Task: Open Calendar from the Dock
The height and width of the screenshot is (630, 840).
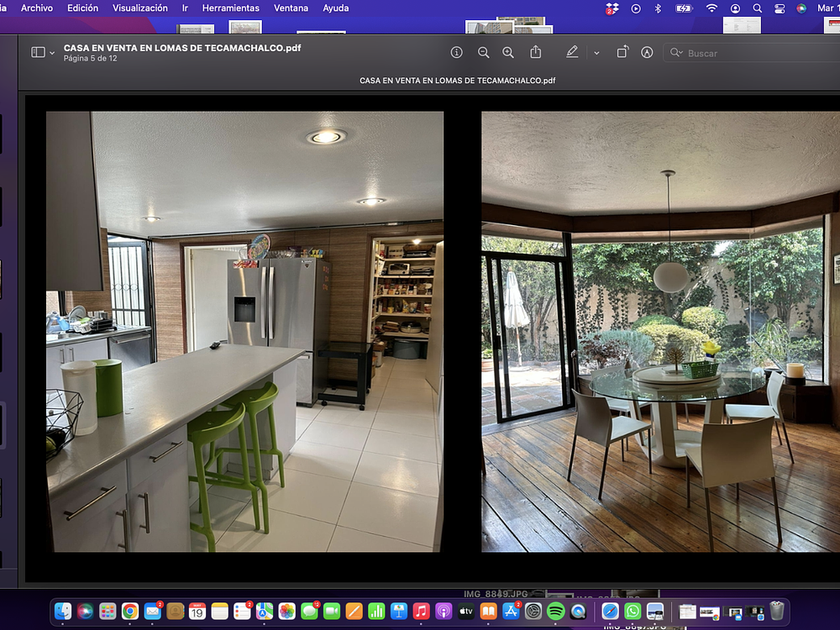Action: tap(197, 611)
